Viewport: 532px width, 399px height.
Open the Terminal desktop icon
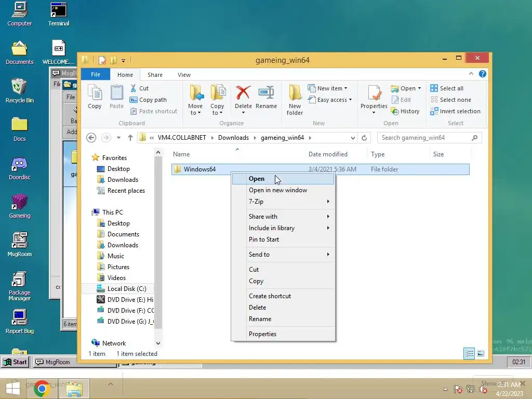(59, 14)
